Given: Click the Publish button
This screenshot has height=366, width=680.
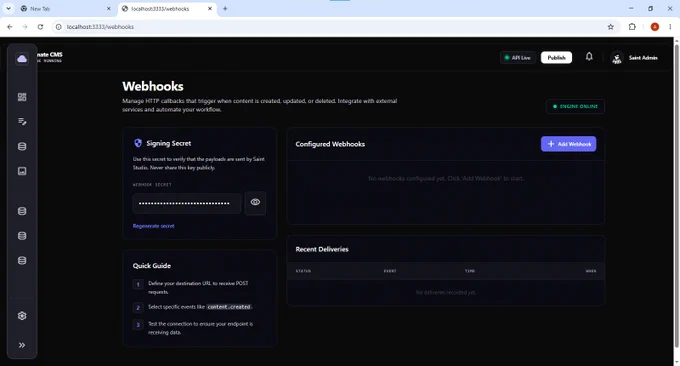Looking at the screenshot, I should [556, 58].
